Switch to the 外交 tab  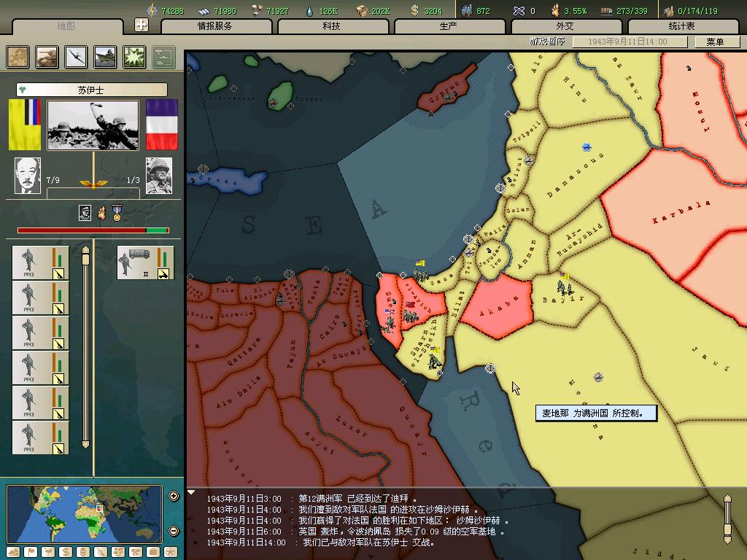click(x=565, y=26)
